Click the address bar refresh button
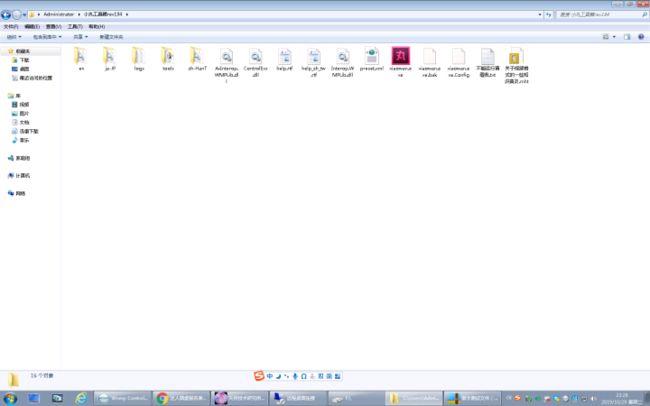The image size is (650, 406). 548,15
